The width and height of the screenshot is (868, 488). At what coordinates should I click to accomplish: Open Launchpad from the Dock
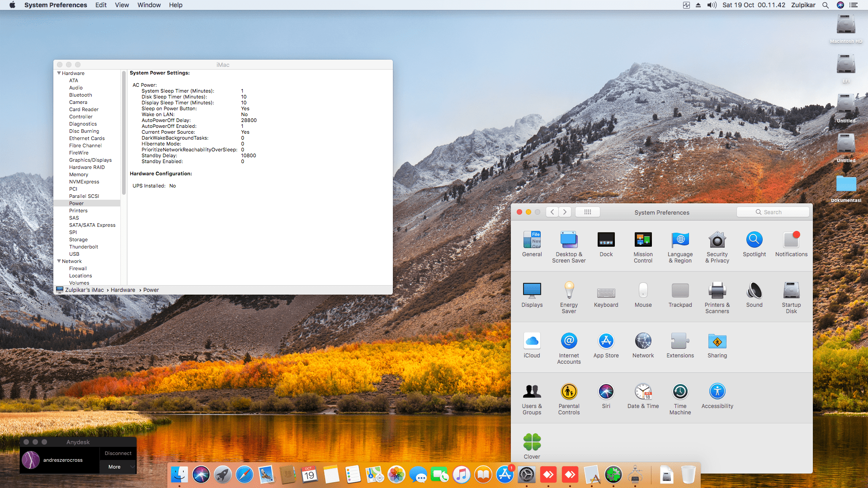click(x=223, y=474)
